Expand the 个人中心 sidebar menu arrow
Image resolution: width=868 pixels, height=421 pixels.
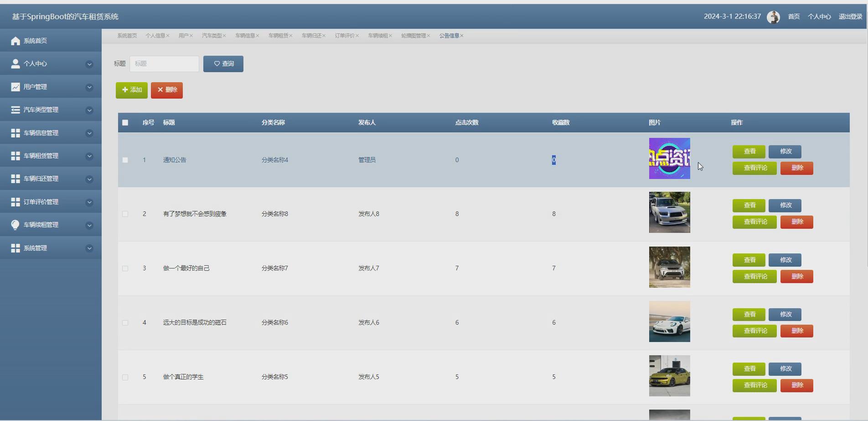click(89, 64)
